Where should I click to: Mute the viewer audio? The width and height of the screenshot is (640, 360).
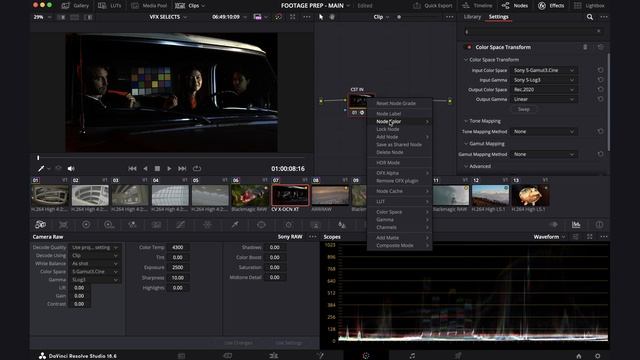[x=71, y=169]
